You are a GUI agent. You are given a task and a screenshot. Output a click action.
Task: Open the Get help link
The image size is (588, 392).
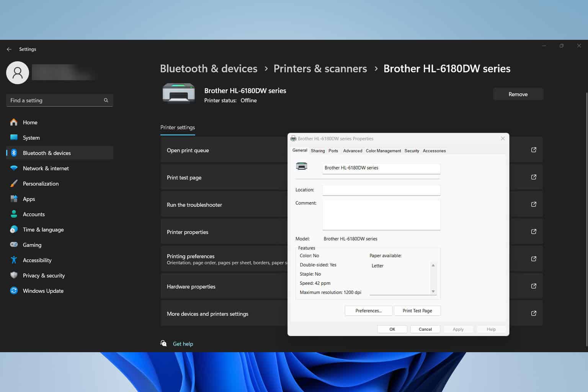click(x=183, y=344)
